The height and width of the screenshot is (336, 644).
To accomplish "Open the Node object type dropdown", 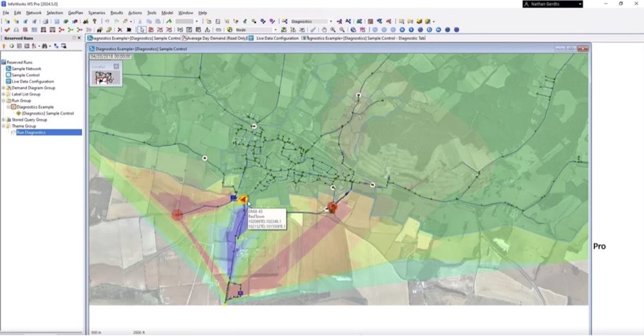I will pos(276,30).
